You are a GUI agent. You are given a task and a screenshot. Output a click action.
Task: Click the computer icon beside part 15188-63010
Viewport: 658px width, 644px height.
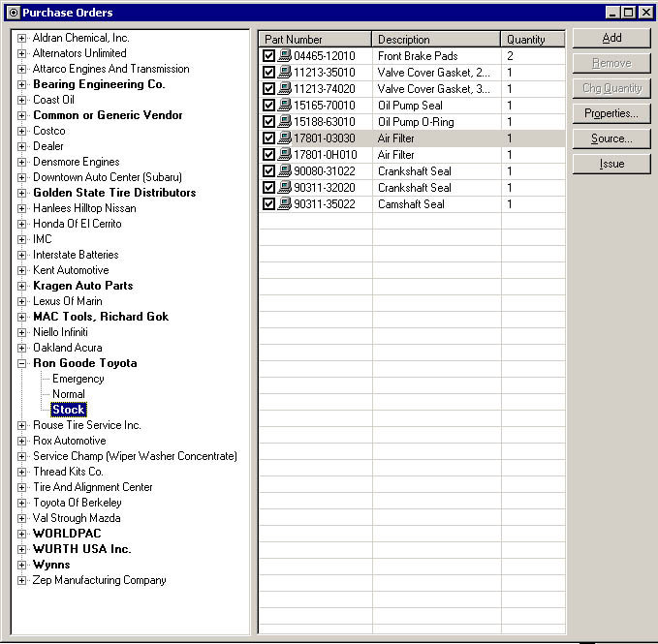click(285, 121)
